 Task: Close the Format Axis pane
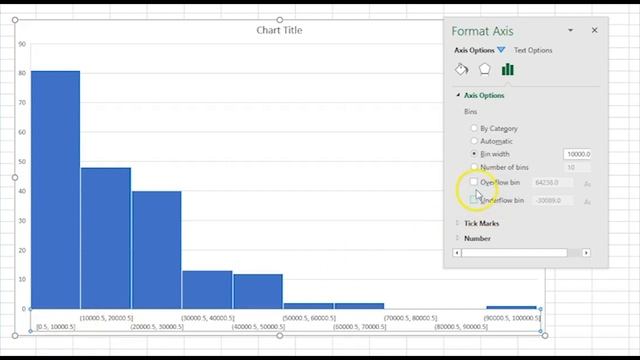pos(595,30)
